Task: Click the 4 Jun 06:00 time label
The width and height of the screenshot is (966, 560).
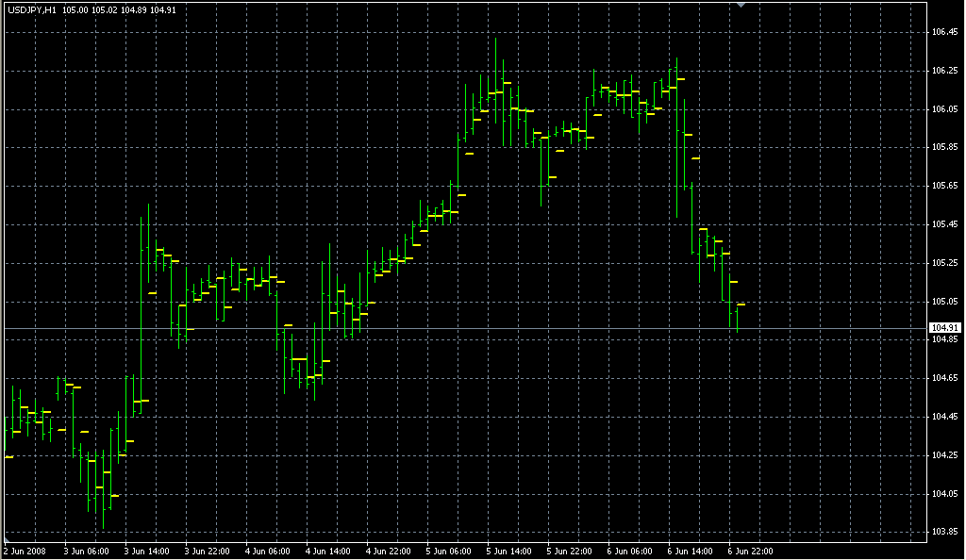Action: tap(267, 552)
